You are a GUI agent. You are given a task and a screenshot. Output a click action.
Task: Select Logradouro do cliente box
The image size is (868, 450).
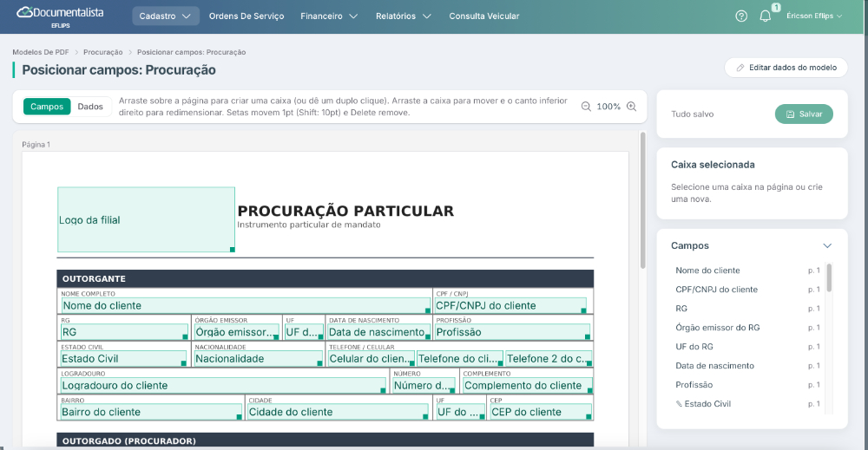tap(224, 385)
